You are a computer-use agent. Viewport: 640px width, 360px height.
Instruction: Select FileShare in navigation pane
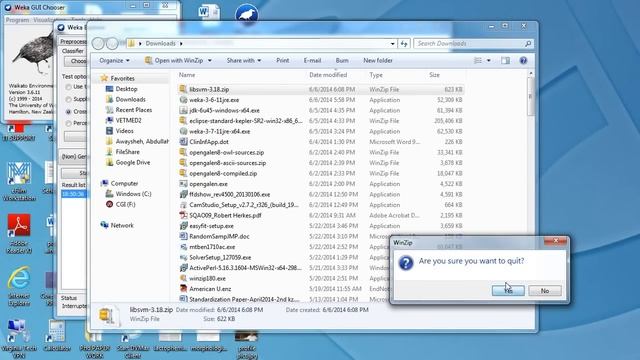point(127,152)
